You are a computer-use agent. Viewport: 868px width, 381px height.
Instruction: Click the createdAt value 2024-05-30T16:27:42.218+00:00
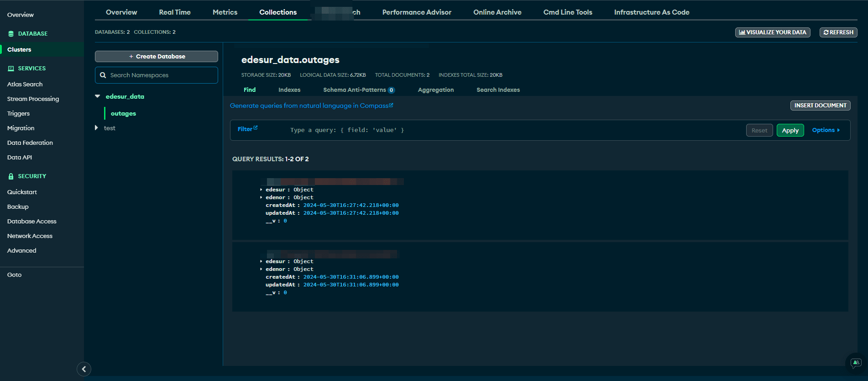point(351,205)
